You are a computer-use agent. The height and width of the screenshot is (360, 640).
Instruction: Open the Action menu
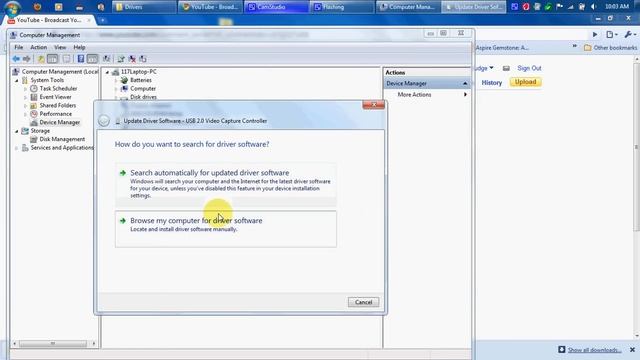[x=39, y=47]
